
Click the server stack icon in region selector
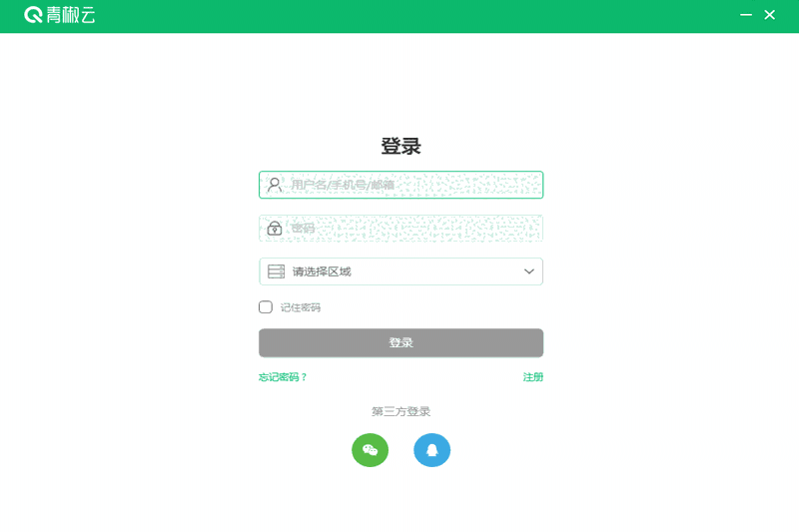pos(277,271)
